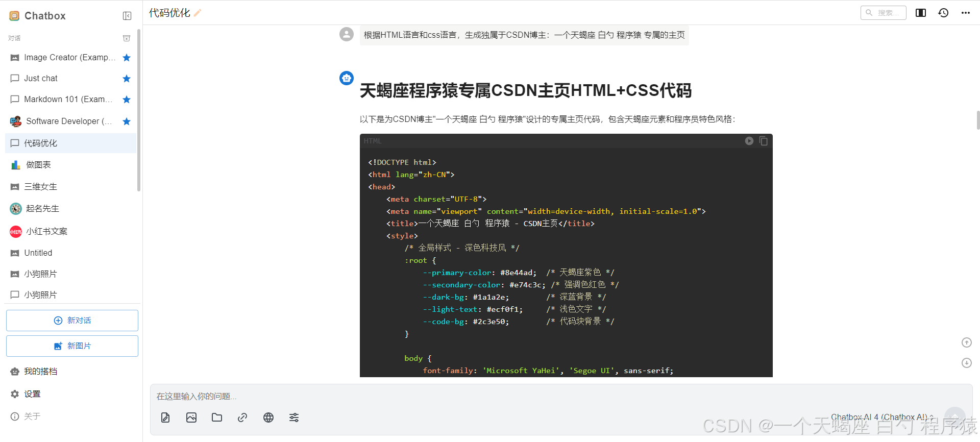Click the Chatbox logo icon
Image resolution: width=980 pixels, height=442 pixels.
click(x=14, y=16)
